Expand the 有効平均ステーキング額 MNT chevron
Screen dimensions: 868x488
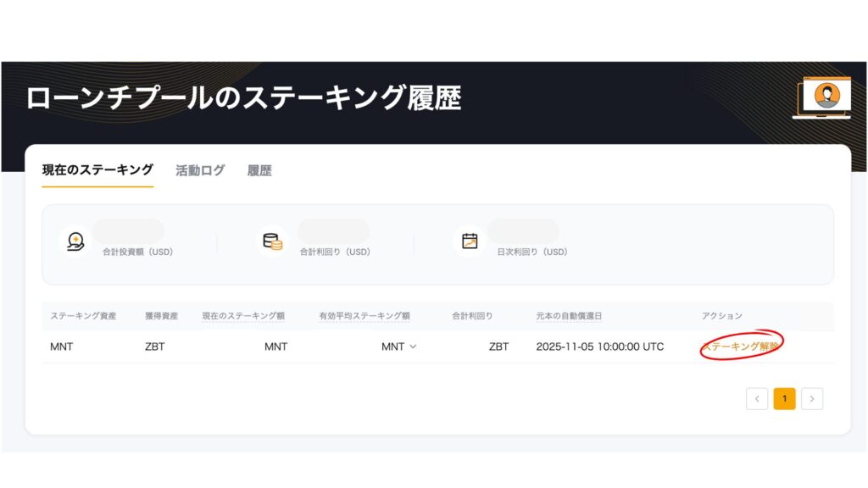pos(413,347)
